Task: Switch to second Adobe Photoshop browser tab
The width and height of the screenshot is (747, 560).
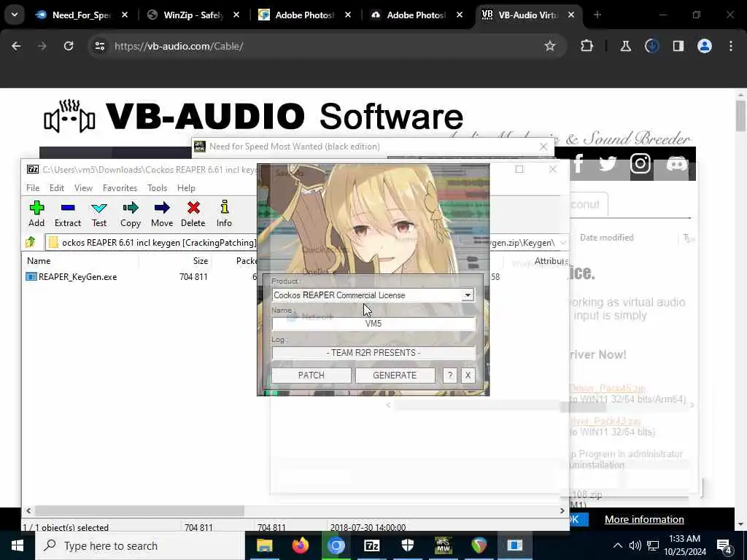Action: (417, 15)
